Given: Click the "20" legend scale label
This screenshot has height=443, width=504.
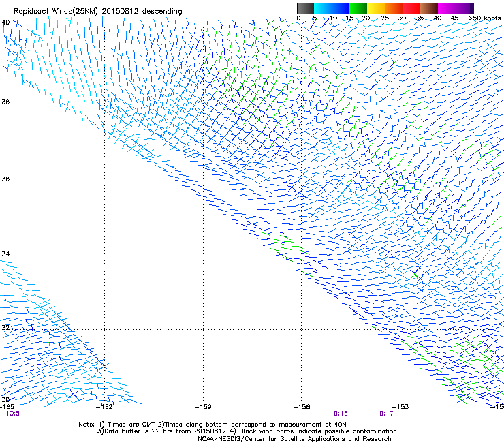Looking at the screenshot, I should coord(366,18).
